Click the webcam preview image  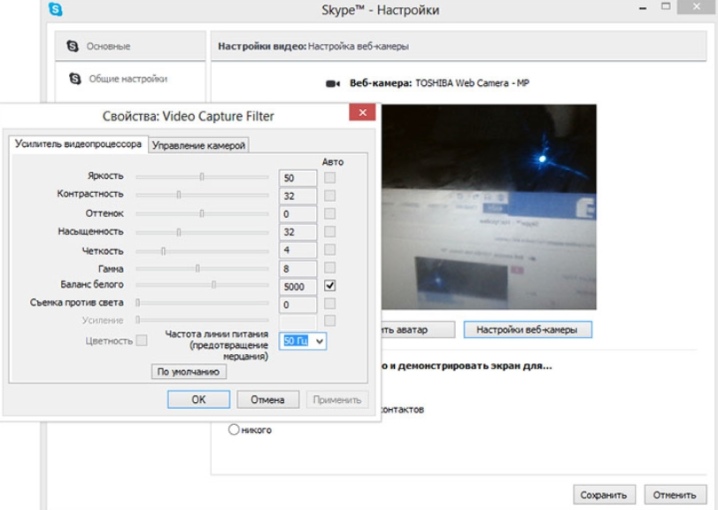pos(489,207)
